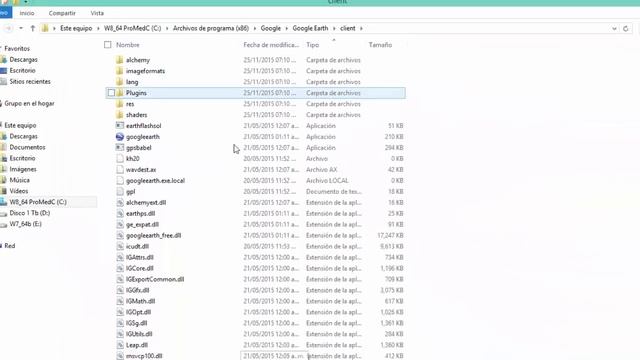Image resolution: width=640 pixels, height=360 pixels.
Task: Expand the chevron after W8_64 ProMedC (C:)
Action: pyautogui.click(x=167, y=28)
